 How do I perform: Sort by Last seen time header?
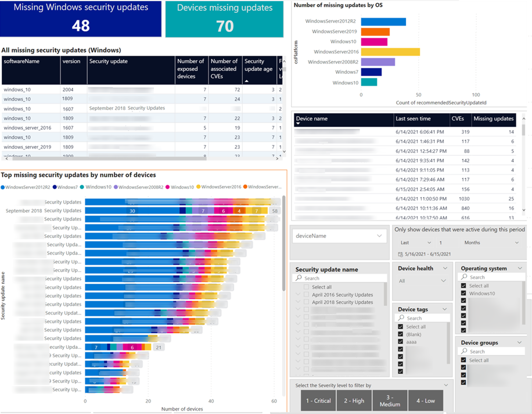[x=421, y=120]
